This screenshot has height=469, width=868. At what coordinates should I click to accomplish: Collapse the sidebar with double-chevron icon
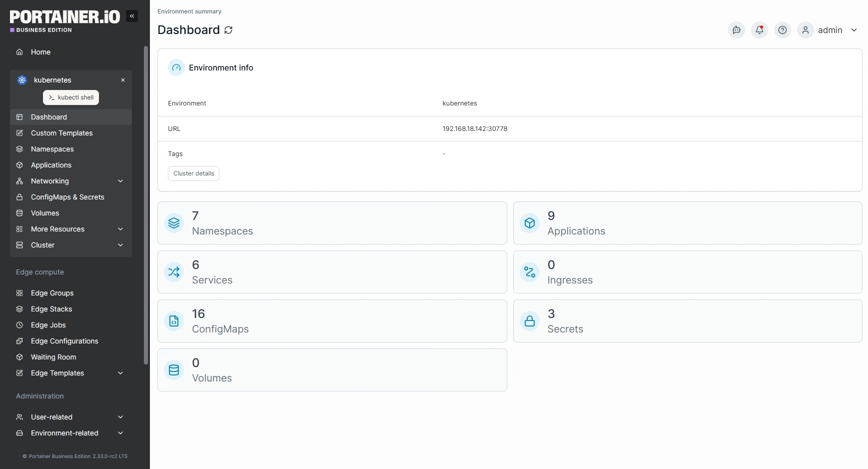(132, 16)
